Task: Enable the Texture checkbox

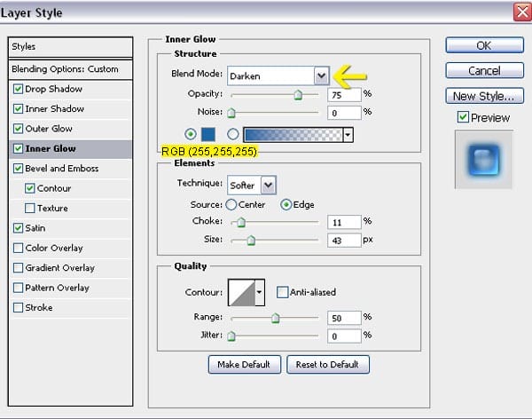Action: coord(30,209)
